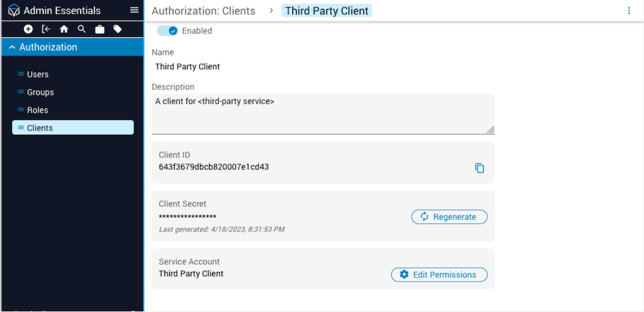The height and width of the screenshot is (312, 644).
Task: Click the briefcase icon in sidebar toolbar
Action: tap(99, 29)
